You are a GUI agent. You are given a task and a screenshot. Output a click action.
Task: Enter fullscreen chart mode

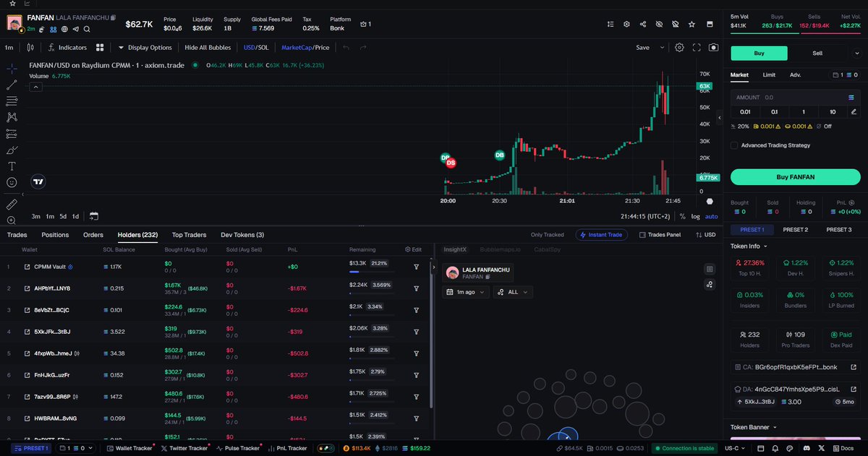(697, 48)
